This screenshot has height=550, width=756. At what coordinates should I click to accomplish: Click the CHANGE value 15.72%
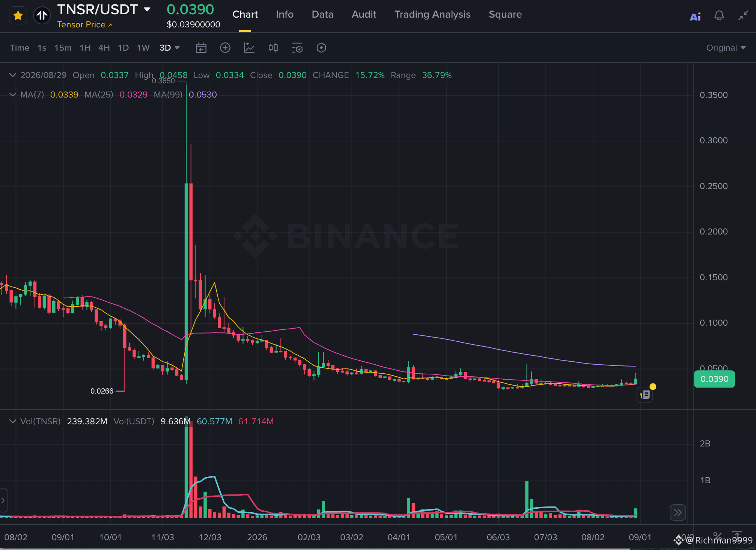(x=370, y=75)
